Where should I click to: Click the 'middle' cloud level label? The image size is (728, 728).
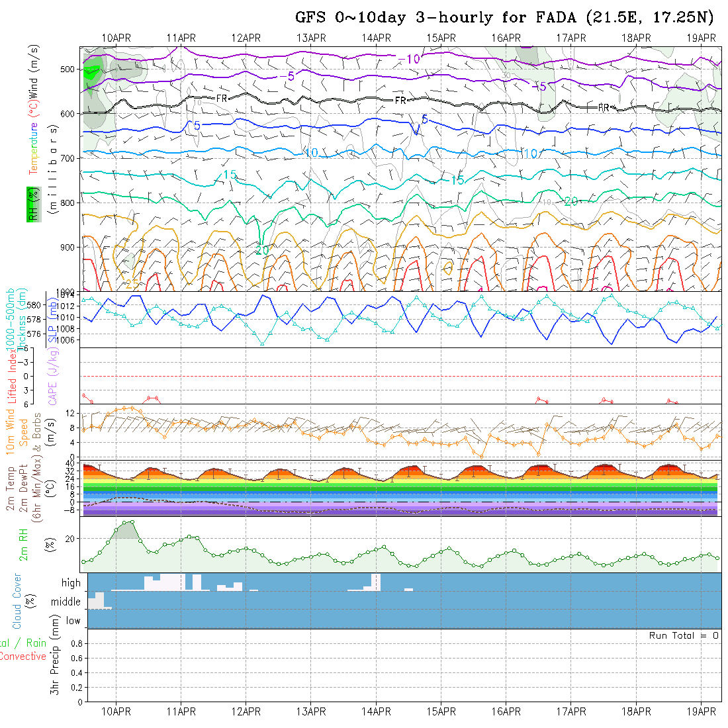tap(66, 602)
